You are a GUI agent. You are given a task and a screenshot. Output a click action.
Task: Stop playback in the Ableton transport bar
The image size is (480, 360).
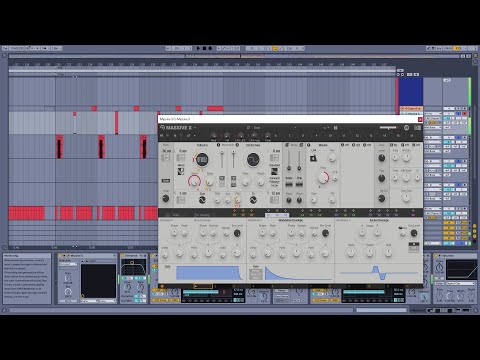point(204,48)
